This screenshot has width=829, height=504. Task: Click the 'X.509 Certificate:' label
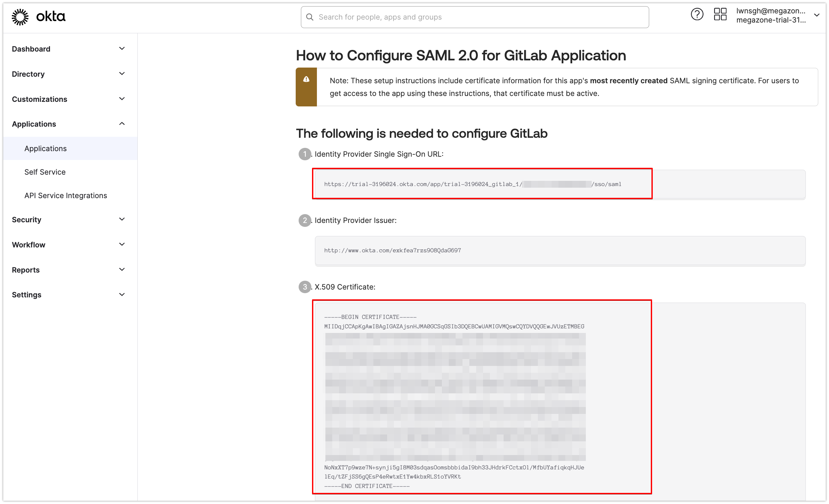[x=345, y=287]
